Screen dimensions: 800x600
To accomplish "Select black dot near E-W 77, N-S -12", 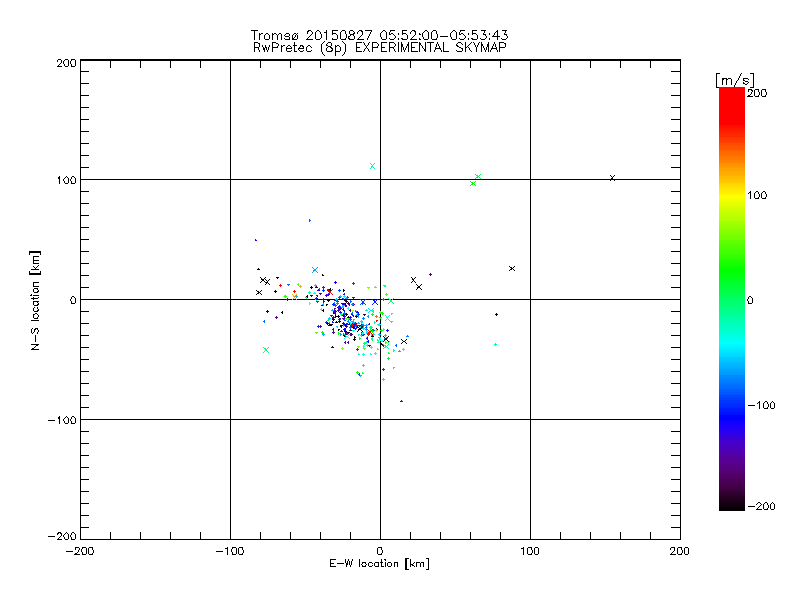I will [x=496, y=315].
